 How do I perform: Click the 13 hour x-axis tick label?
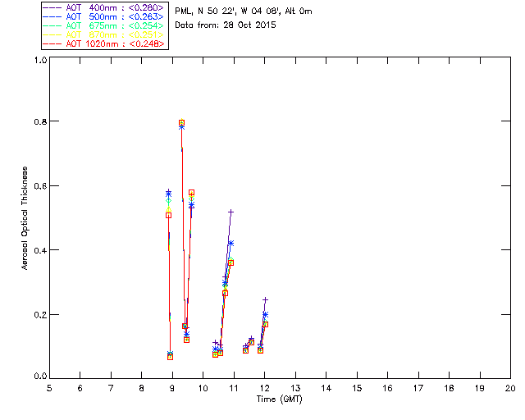coord(295,388)
